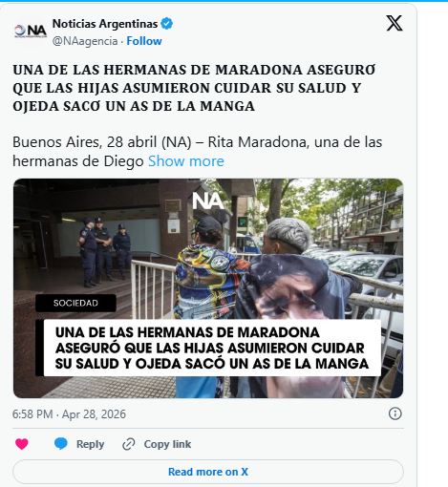Viewport: 448px width, 487px height.
Task: Click the NA watermark on image
Action: (208, 201)
